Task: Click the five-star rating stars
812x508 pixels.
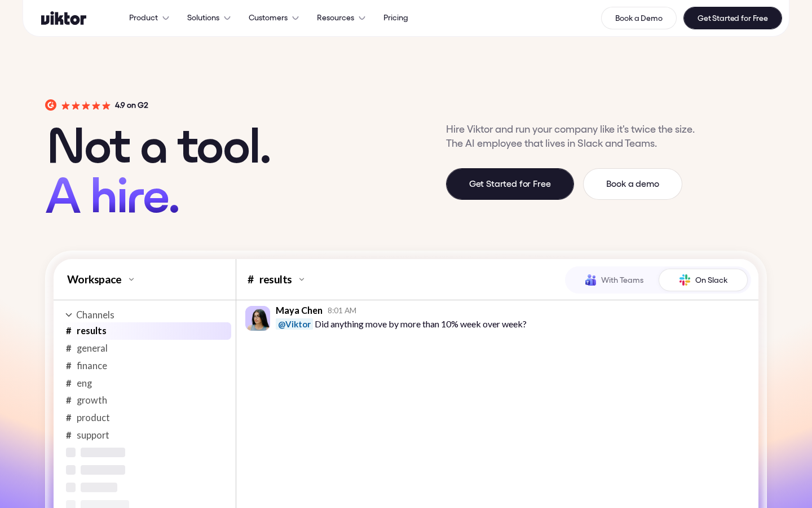Action: coord(86,106)
